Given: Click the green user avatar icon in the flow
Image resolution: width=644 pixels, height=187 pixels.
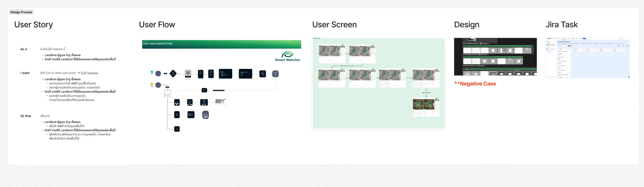Looking at the screenshot, I should [152, 72].
